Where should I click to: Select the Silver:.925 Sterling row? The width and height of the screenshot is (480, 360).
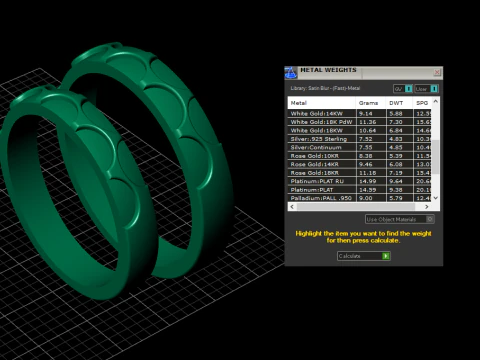point(360,139)
